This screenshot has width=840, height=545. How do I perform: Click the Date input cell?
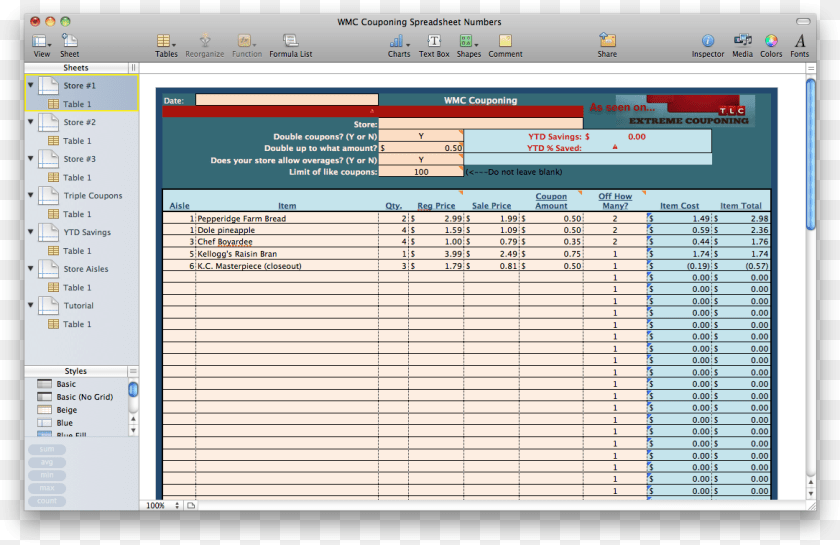click(x=287, y=100)
